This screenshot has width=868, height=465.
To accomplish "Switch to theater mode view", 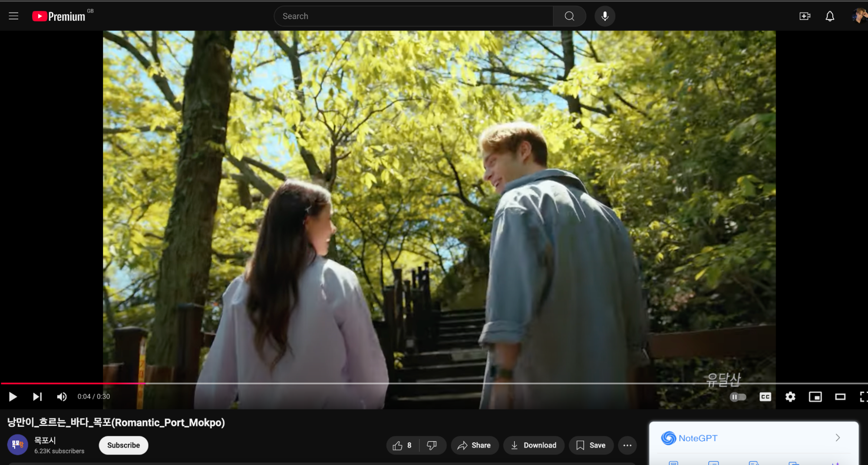I will (840, 396).
